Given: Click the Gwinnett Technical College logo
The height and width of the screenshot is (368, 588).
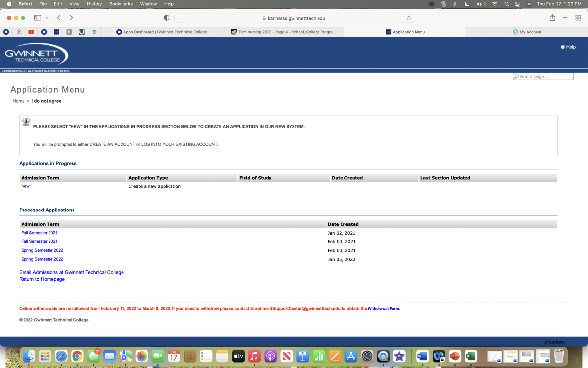Looking at the screenshot, I should click(36, 53).
